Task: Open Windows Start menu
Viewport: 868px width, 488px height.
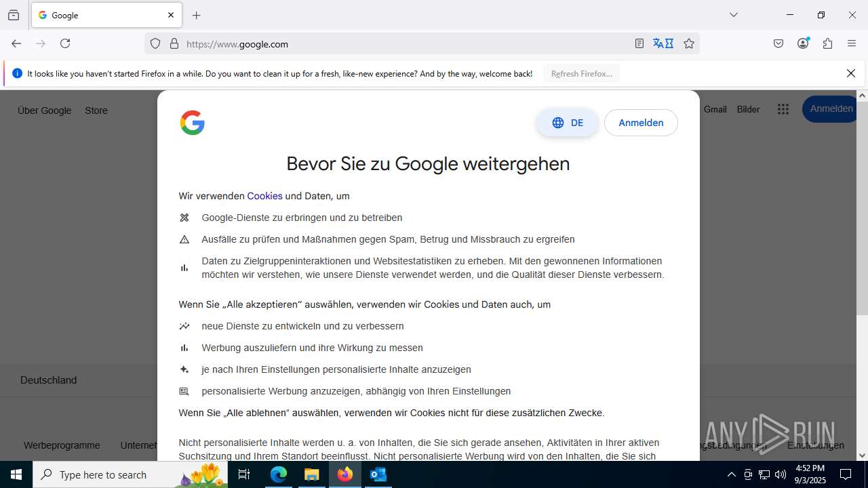Action: pos(16,474)
